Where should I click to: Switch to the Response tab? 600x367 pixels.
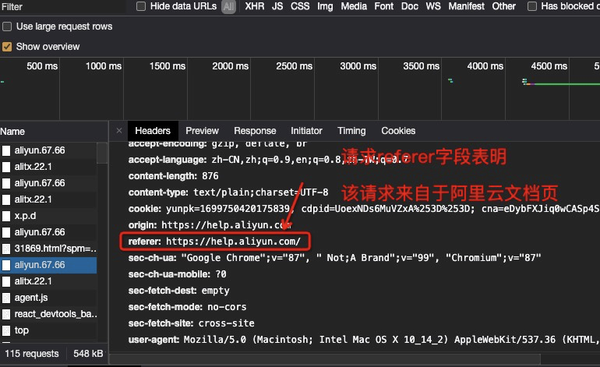point(255,131)
